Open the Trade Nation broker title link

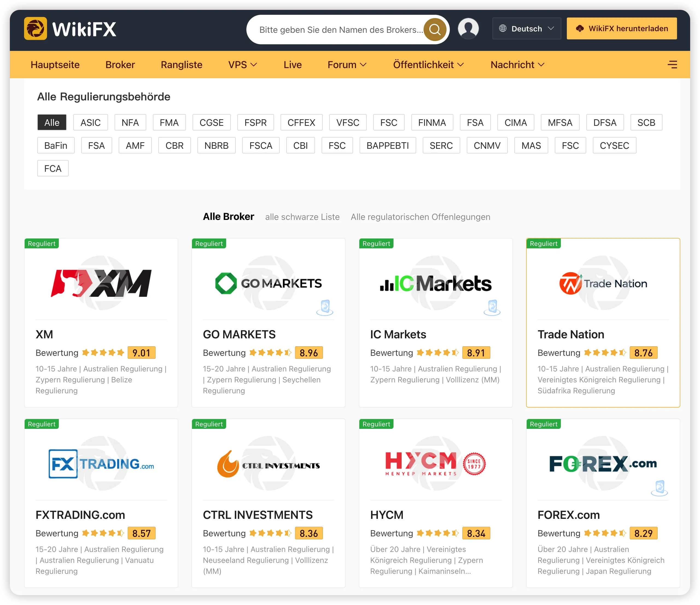[571, 334]
